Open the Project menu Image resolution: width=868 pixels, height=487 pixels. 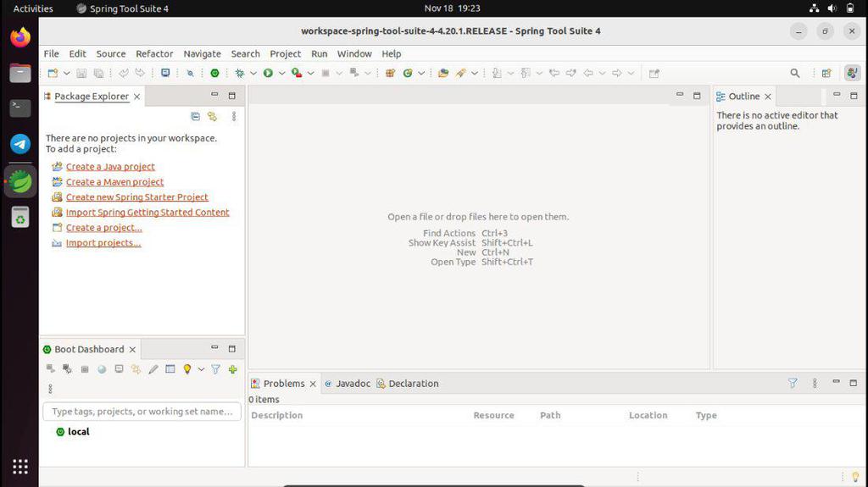click(x=285, y=53)
